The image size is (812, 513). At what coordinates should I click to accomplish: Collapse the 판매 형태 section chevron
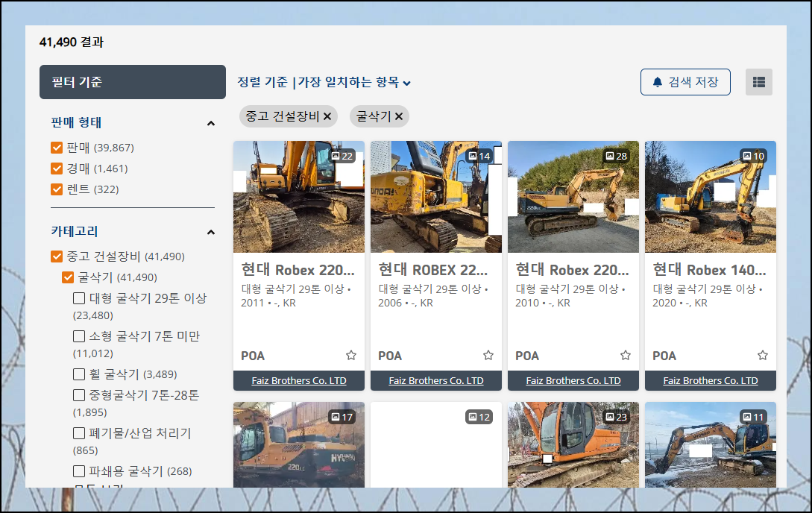pos(211,123)
